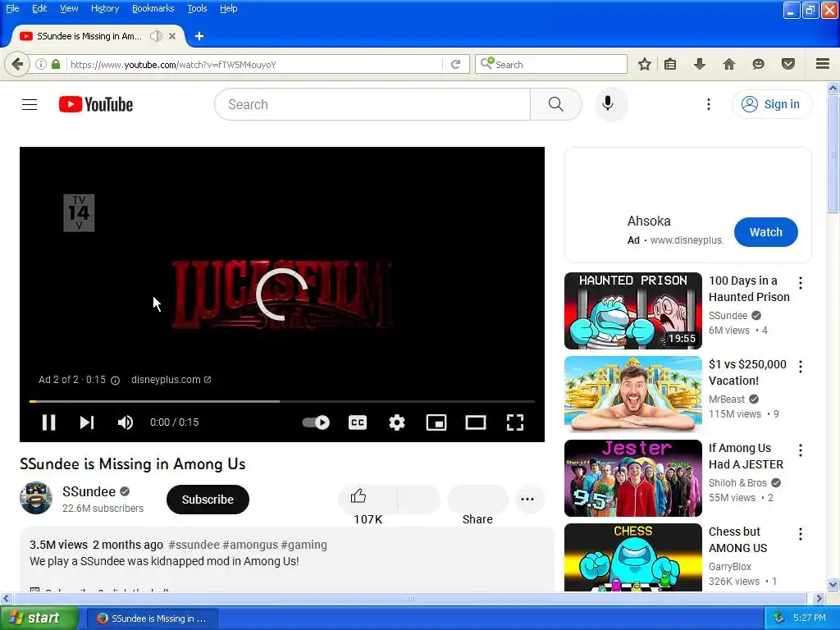Screen dimensions: 840x630
Task: Click the ad info icon beside 0:15
Action: [x=115, y=381]
